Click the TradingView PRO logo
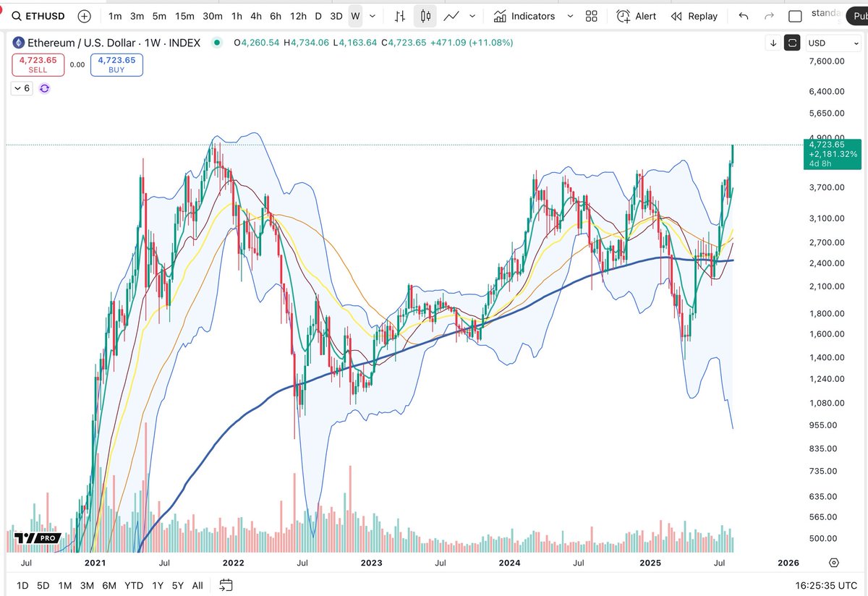 coord(36,538)
